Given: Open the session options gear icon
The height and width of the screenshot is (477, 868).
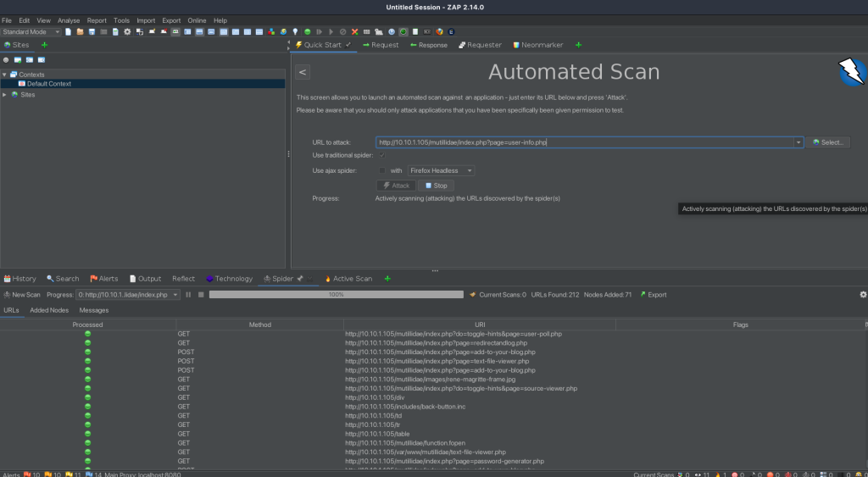Looking at the screenshot, I should click(127, 32).
